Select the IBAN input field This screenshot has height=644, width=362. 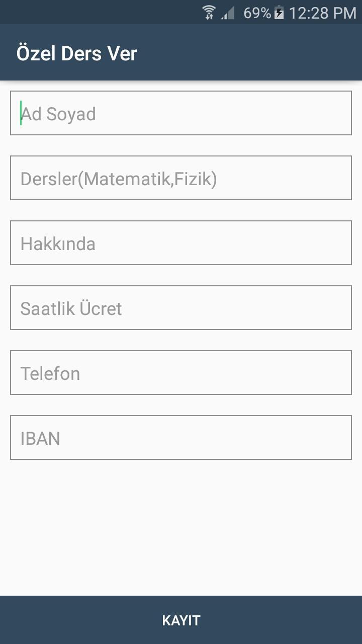pos(181,437)
